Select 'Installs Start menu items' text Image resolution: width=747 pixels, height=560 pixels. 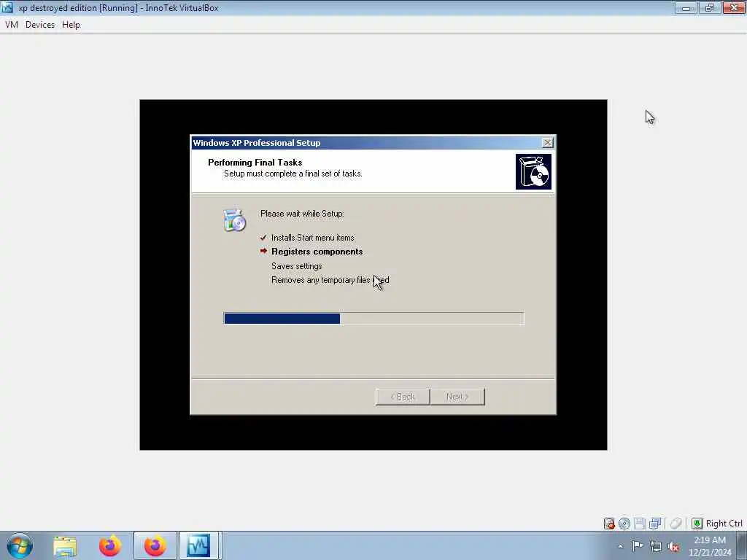[312, 237]
